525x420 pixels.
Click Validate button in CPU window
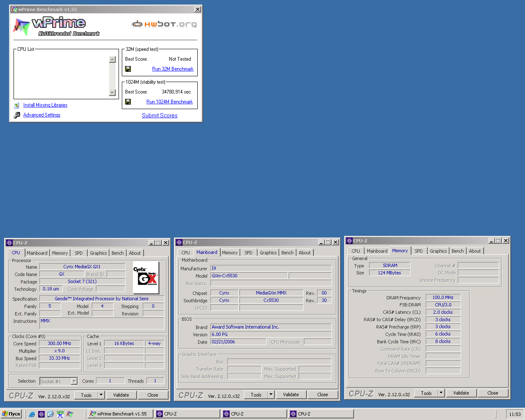(x=121, y=395)
